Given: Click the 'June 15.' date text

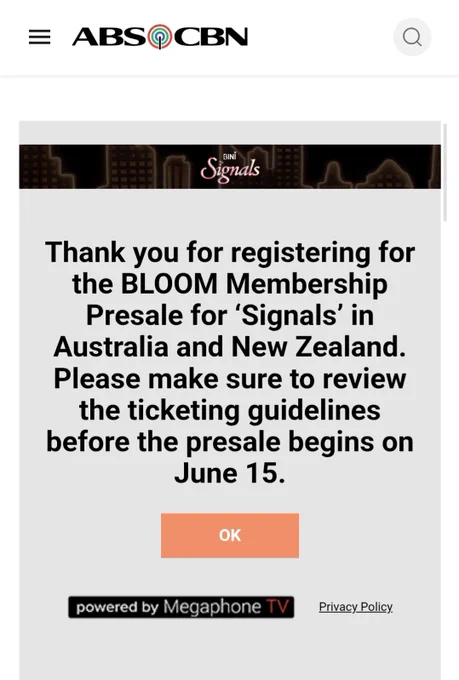Looking at the screenshot, I should tap(230, 473).
